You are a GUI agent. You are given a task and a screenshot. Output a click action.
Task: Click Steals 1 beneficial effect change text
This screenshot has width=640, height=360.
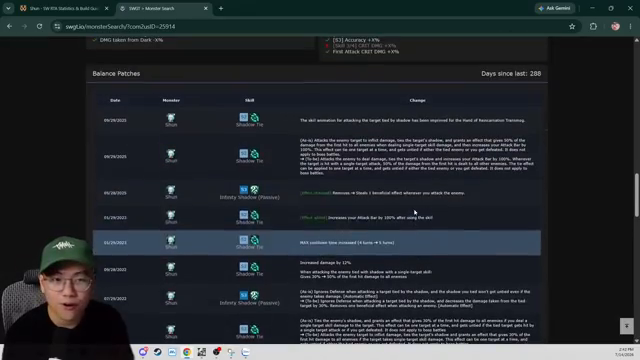coord(398,193)
